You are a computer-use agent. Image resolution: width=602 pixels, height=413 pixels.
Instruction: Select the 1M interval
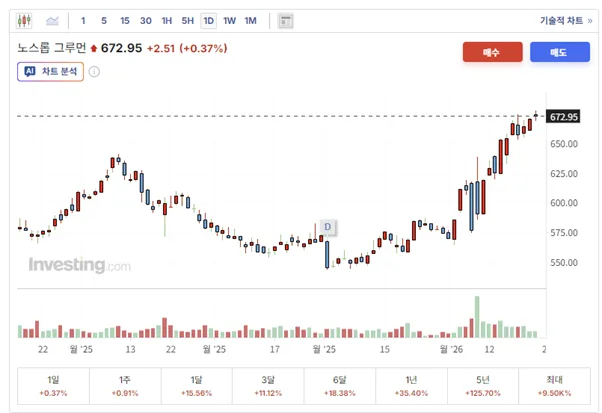coord(250,21)
